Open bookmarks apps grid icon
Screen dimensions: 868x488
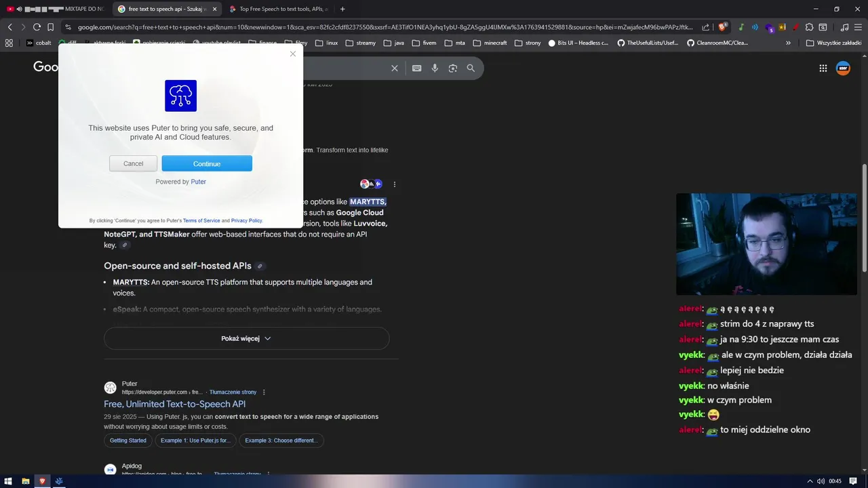pyautogui.click(x=9, y=43)
